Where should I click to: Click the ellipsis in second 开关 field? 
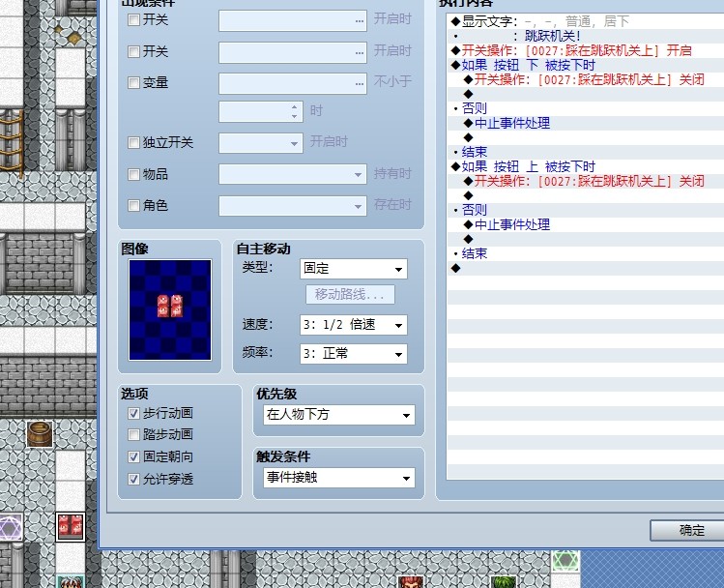(360, 52)
